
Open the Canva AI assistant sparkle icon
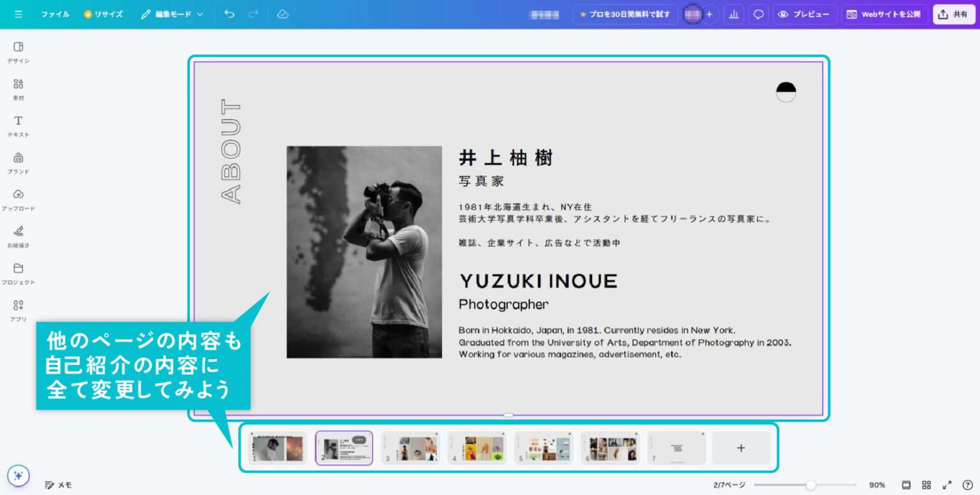[x=19, y=475]
